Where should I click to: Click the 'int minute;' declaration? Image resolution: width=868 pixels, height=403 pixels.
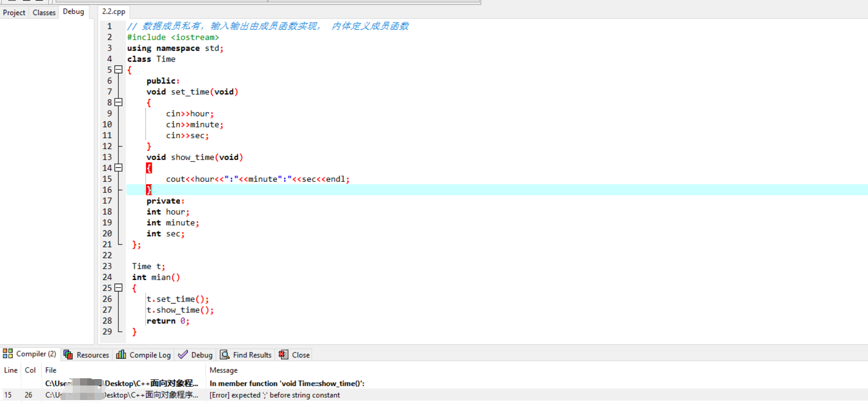click(173, 223)
